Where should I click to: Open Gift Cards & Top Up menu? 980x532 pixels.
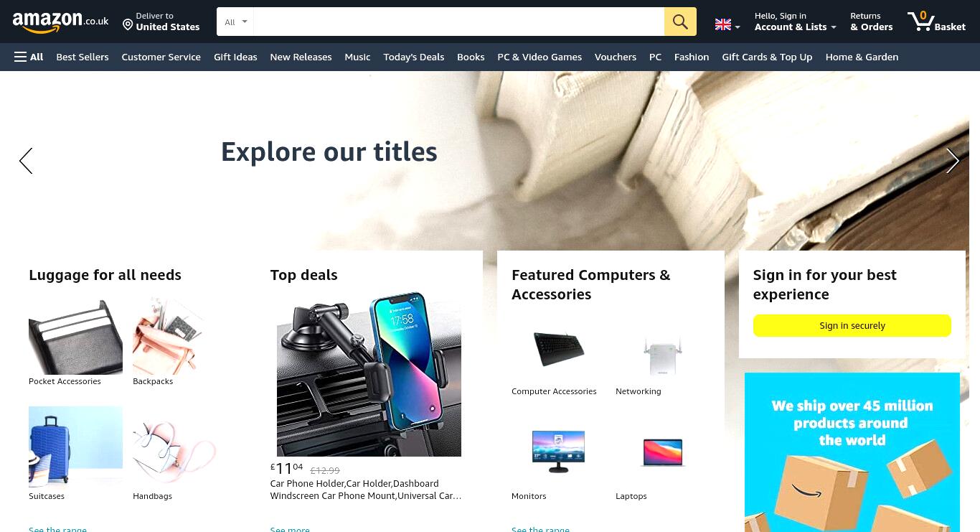pyautogui.click(x=767, y=57)
